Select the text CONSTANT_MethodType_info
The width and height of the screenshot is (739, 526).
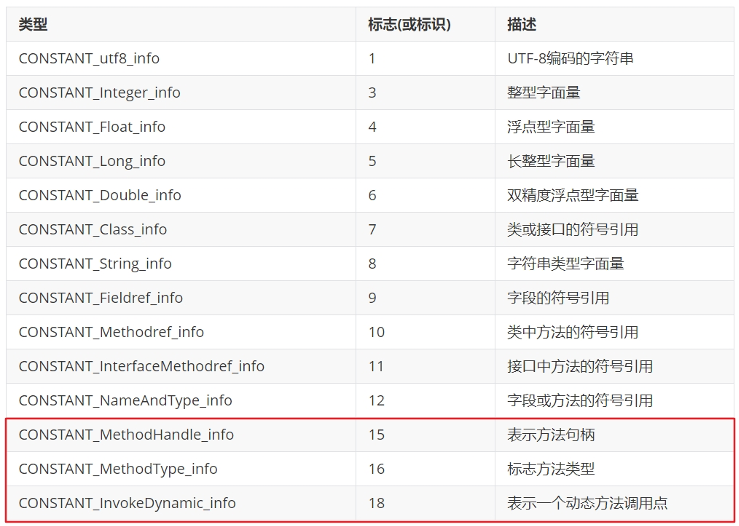click(x=118, y=469)
